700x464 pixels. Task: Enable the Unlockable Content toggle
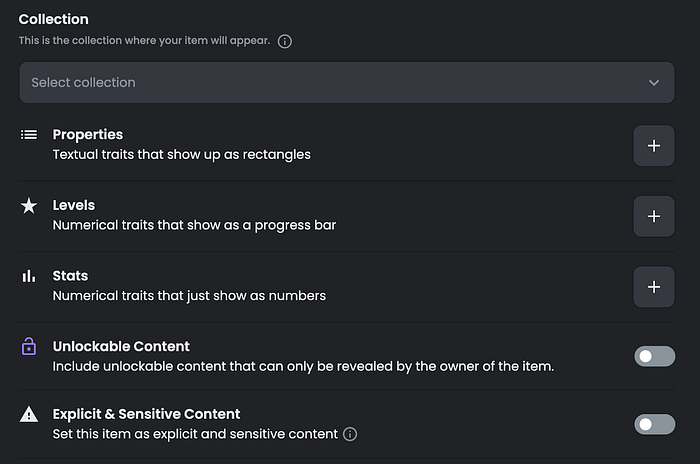point(654,356)
